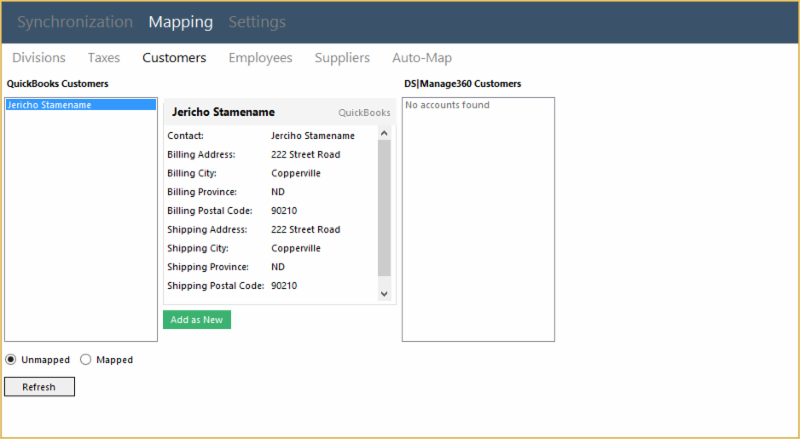Open the Synchronization tab
Image resolution: width=800 pixels, height=439 pixels.
pyautogui.click(x=75, y=22)
